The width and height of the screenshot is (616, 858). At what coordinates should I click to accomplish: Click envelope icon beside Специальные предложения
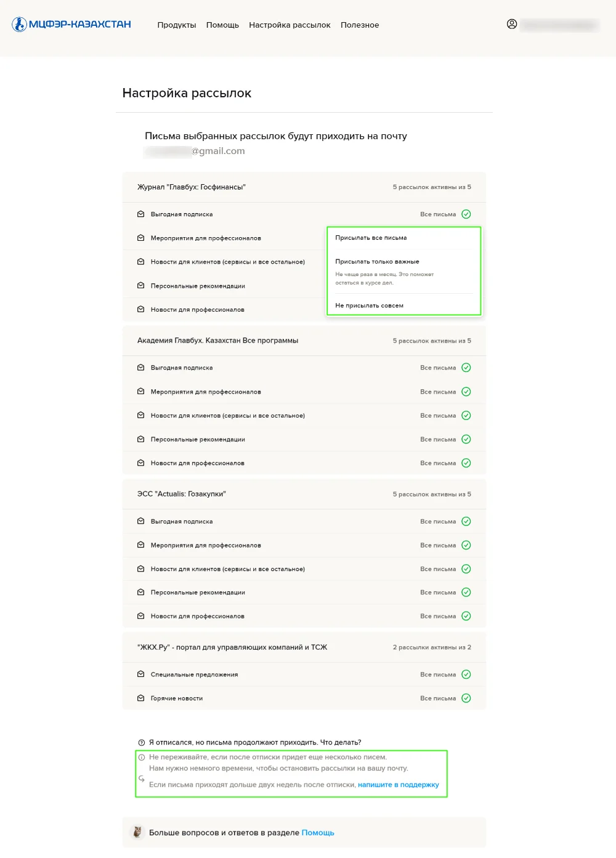141,674
